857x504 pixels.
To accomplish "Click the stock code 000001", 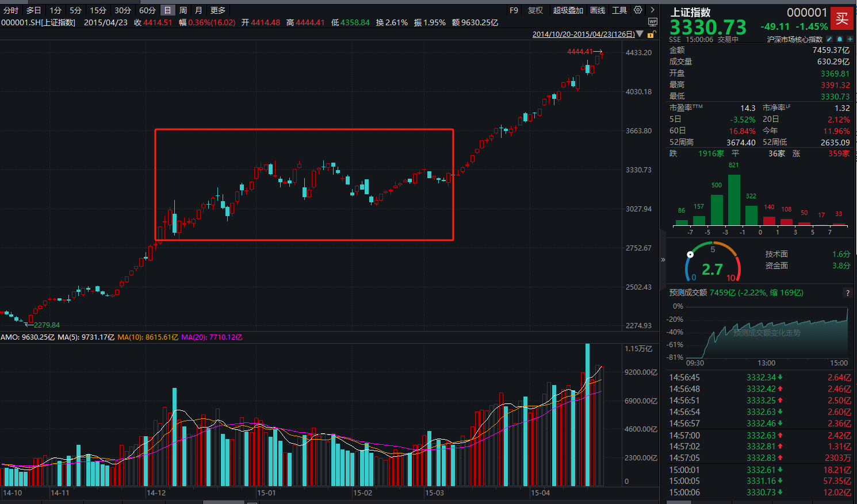I will point(806,13).
